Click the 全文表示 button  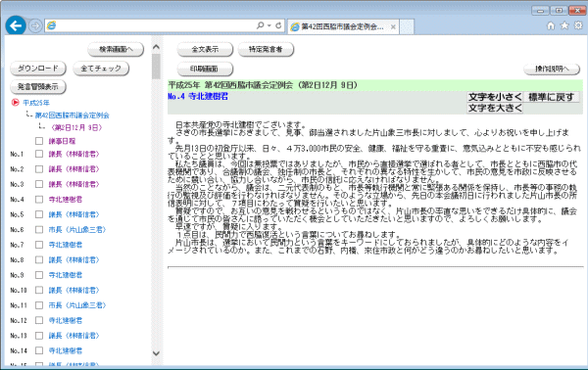(205, 50)
